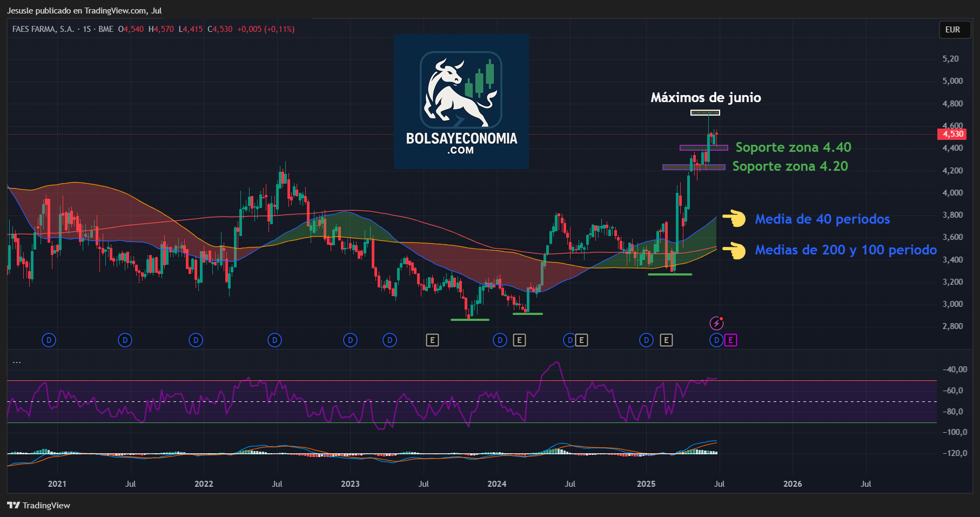Click the Máximos de junio annotation text

tap(706, 98)
